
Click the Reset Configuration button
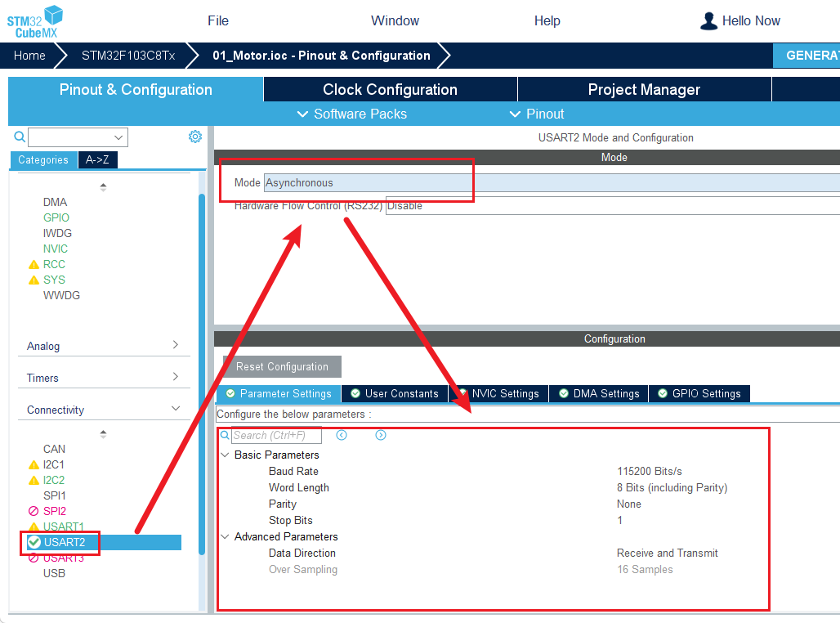coord(282,367)
